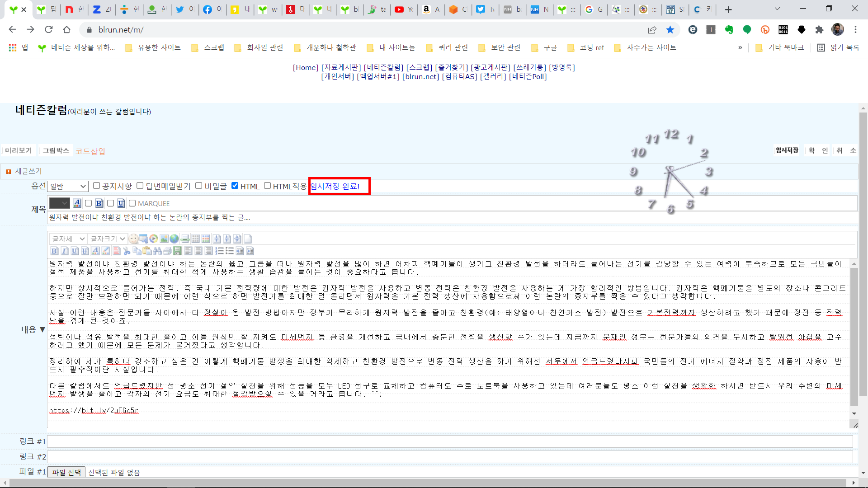Enable the 공지사항 checkbox
The width and height of the screenshot is (868, 488).
[x=96, y=186]
